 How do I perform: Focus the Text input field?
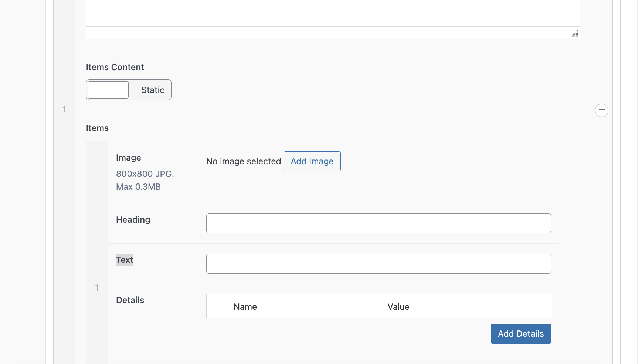379,264
